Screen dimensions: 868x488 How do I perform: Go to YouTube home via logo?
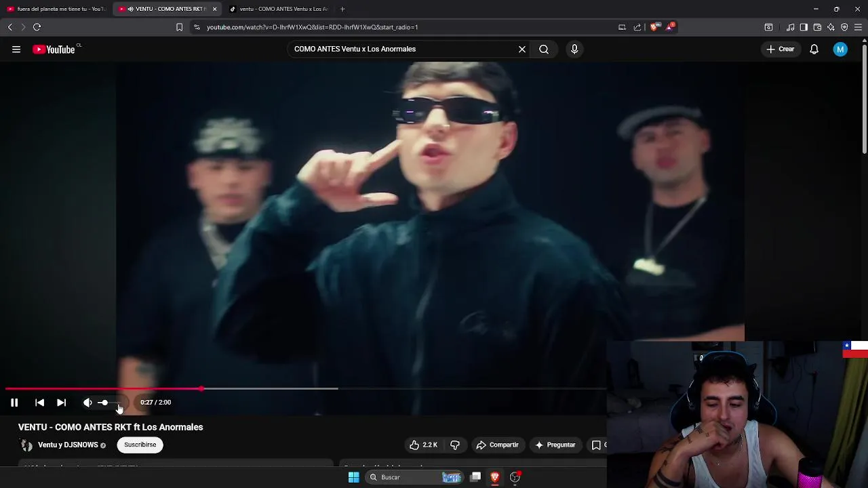54,49
